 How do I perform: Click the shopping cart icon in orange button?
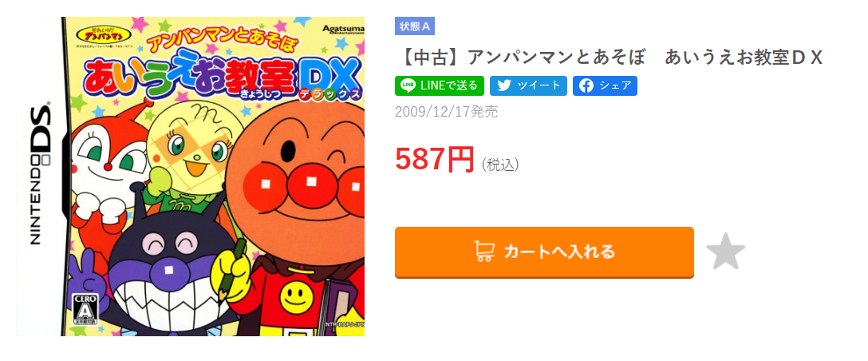point(484,252)
